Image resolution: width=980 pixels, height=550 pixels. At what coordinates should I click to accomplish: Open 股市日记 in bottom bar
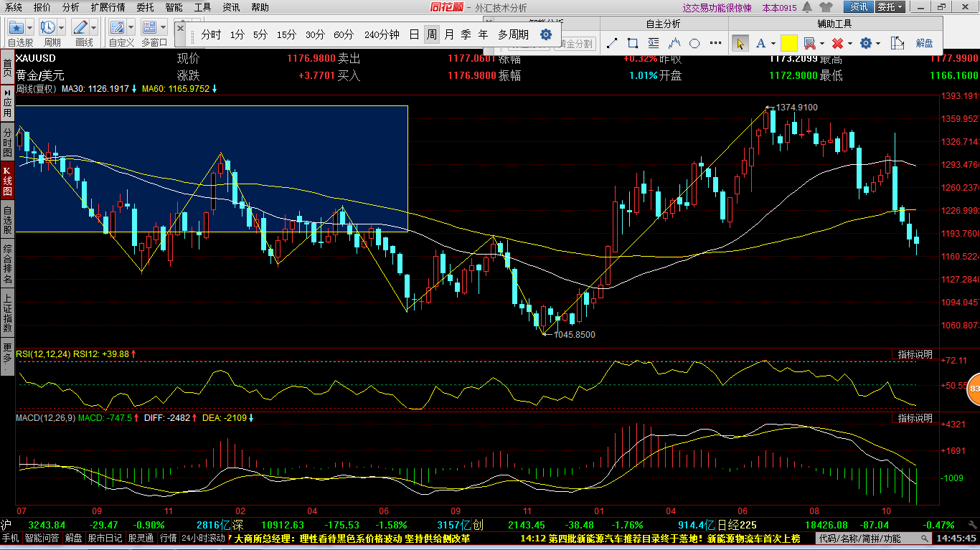tap(106, 538)
